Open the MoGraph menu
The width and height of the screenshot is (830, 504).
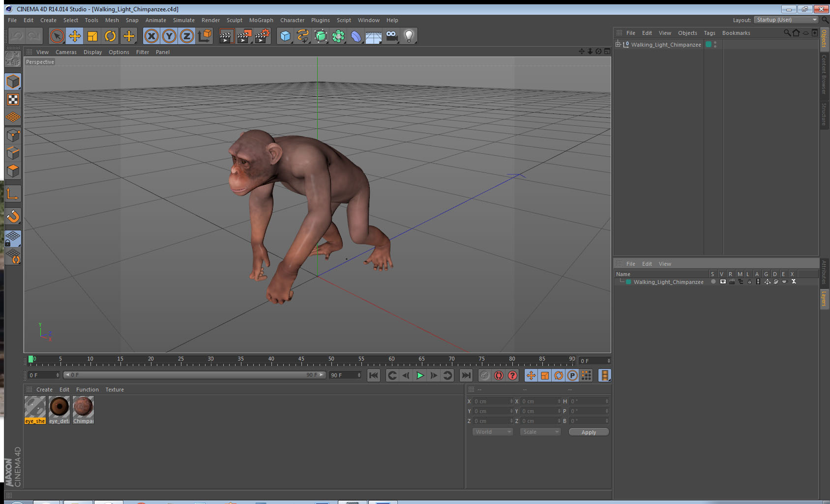261,20
